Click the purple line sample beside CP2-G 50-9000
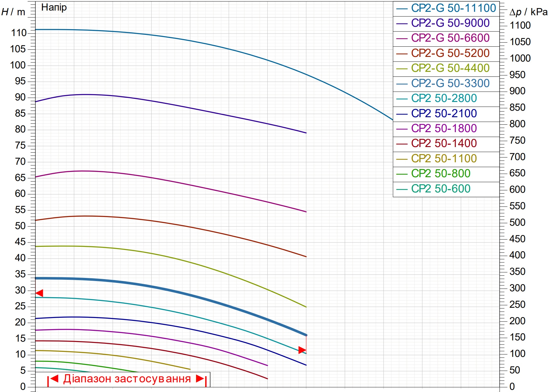Image resolution: width=549 pixels, height=392 pixels. pos(402,24)
